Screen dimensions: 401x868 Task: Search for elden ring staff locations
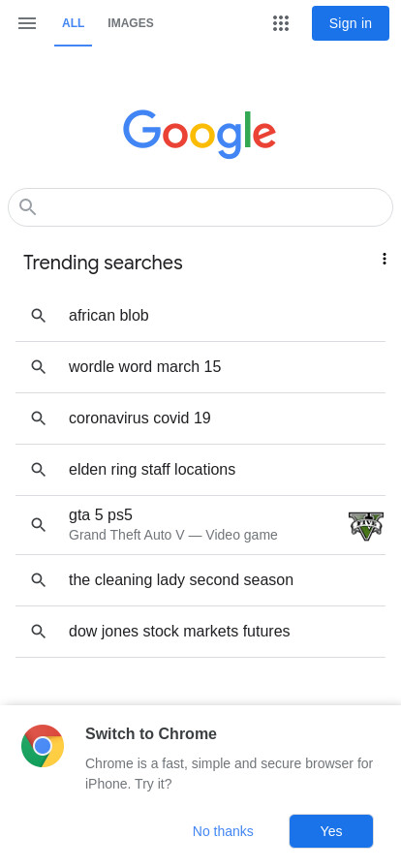pos(200,470)
